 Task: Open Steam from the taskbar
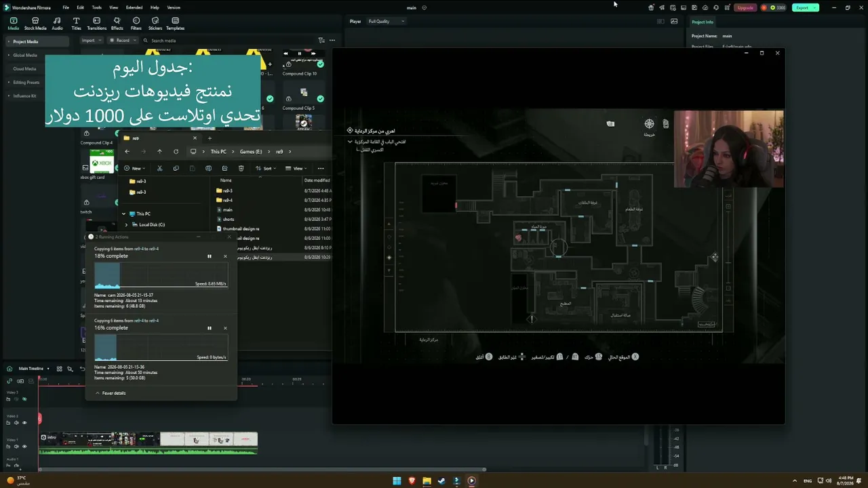(x=441, y=481)
